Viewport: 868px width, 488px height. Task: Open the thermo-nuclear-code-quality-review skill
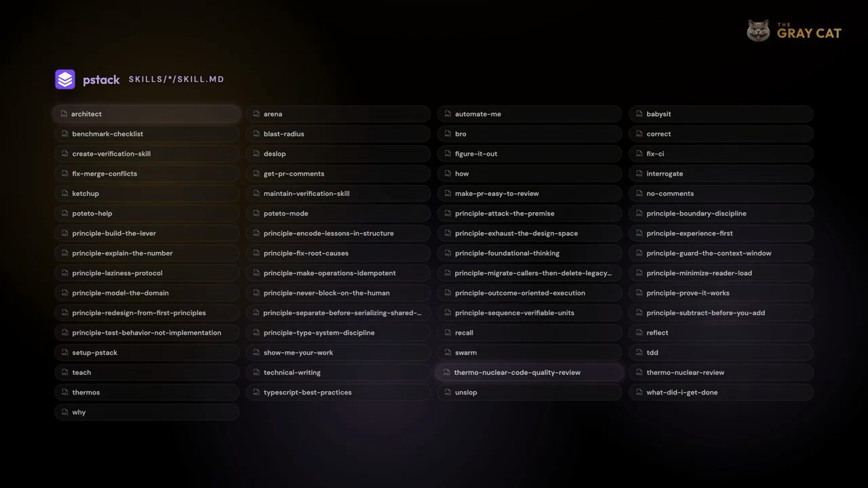530,372
